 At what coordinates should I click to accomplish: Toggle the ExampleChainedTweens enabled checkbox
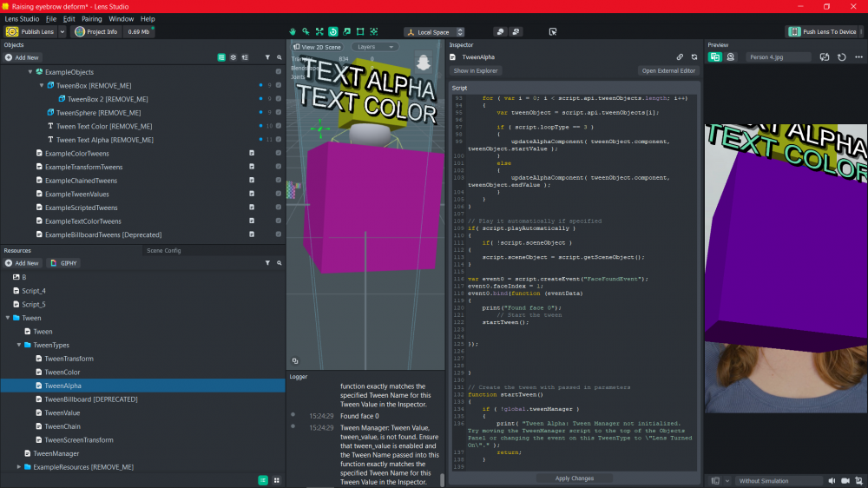pyautogui.click(x=279, y=180)
